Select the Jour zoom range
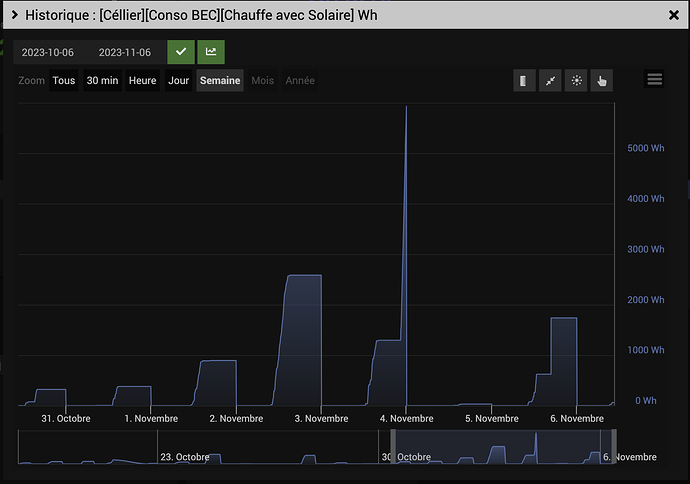Image resolution: width=690 pixels, height=484 pixels. pos(178,81)
